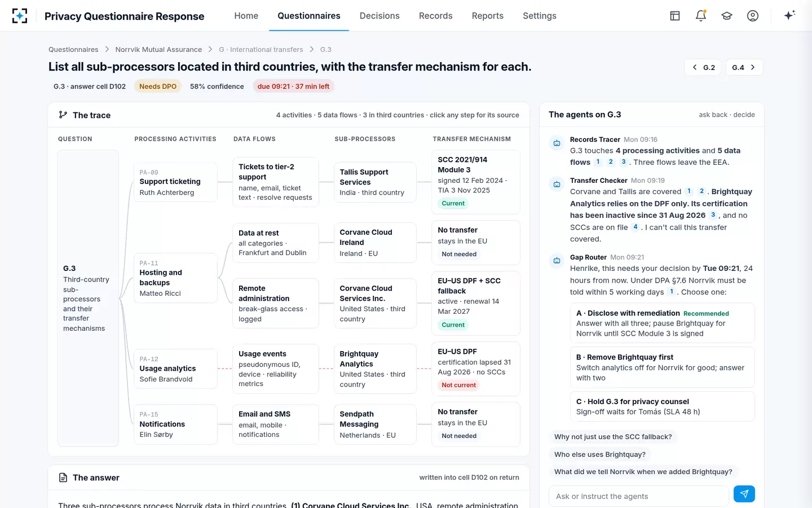
Task: Go to previous question G.2
Action: click(704, 67)
